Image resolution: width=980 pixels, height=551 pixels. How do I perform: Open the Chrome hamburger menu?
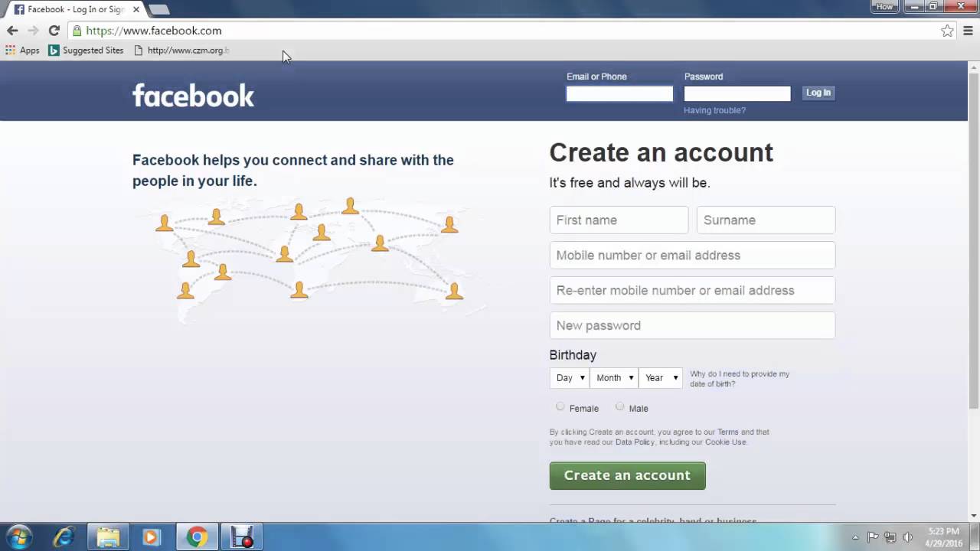pyautogui.click(x=968, y=31)
